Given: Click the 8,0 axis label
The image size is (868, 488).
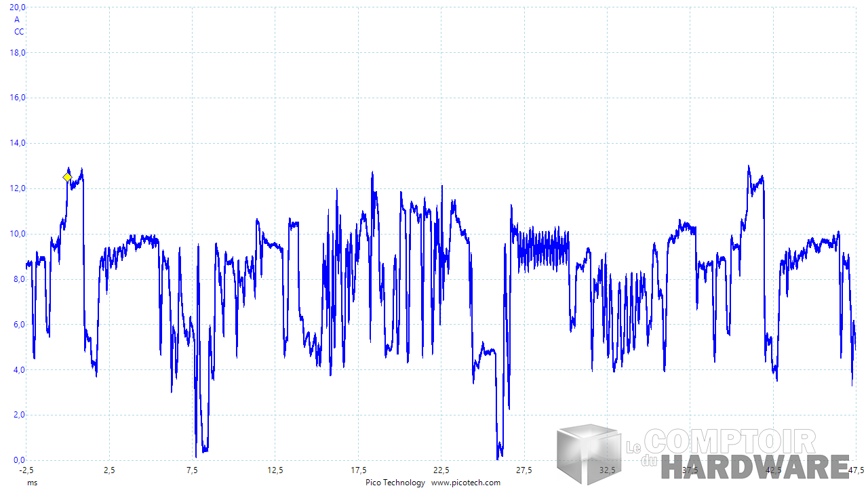Looking at the screenshot, I should [x=20, y=279].
